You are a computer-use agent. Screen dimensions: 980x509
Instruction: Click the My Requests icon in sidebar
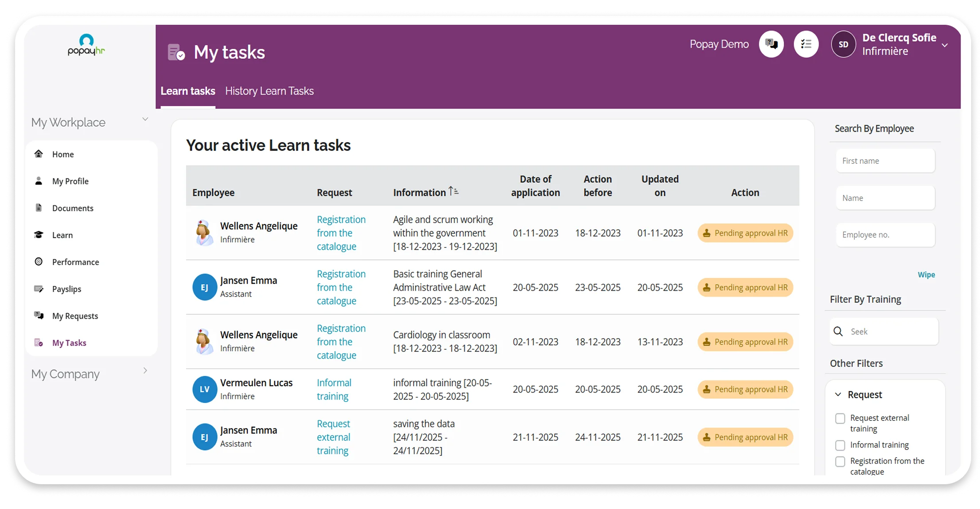click(39, 316)
